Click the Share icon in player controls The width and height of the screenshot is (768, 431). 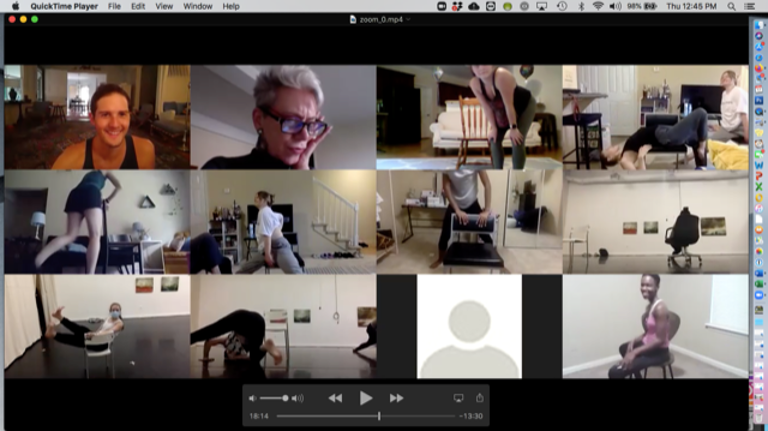click(479, 398)
